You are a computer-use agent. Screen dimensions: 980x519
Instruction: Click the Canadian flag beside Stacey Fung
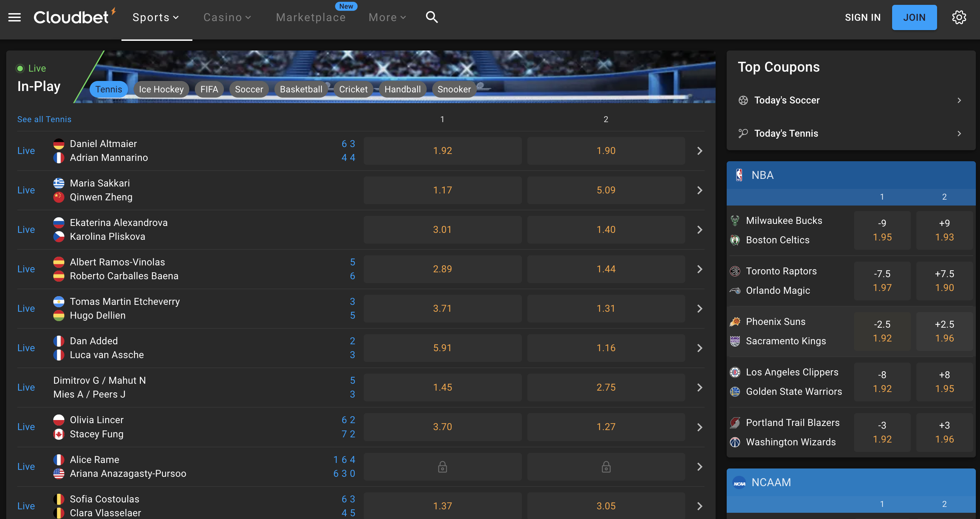58,434
